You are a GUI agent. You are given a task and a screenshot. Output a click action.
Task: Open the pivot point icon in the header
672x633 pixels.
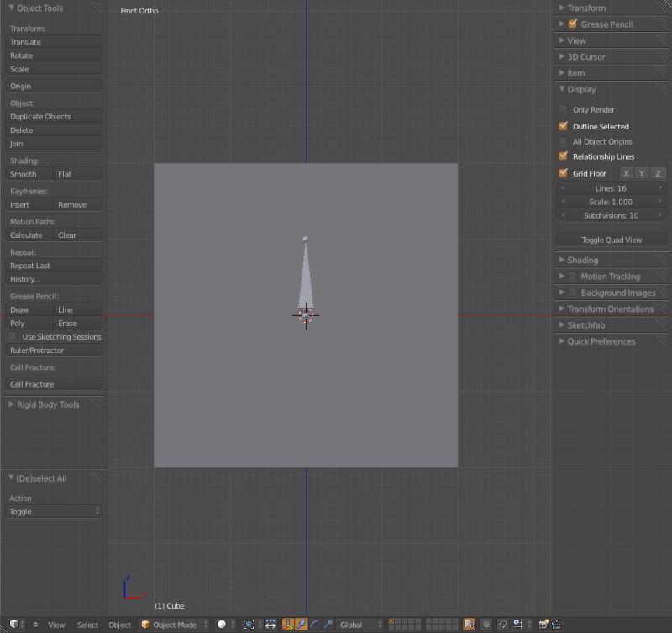coord(247,625)
